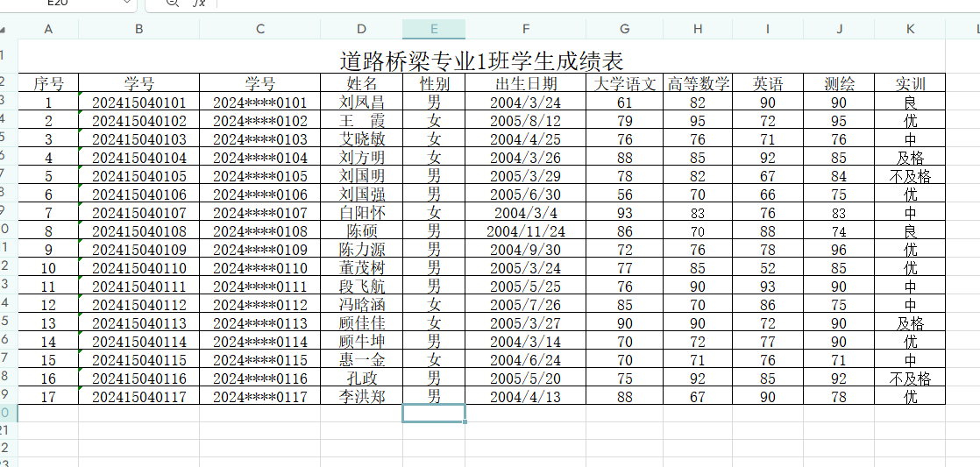Select 大学语文 score 56 for 刘国强
Viewport: 980px width, 467px height.
(x=624, y=195)
